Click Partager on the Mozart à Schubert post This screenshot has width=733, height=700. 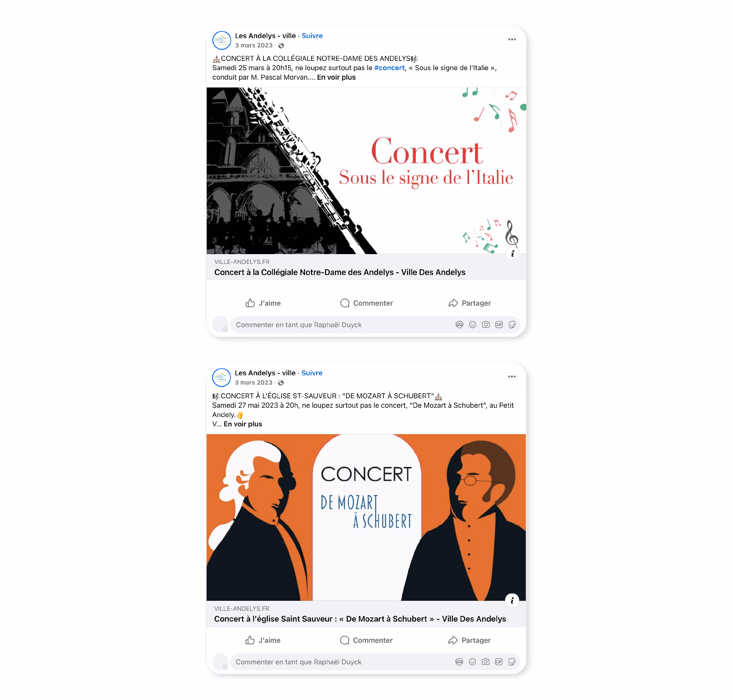tap(469, 640)
